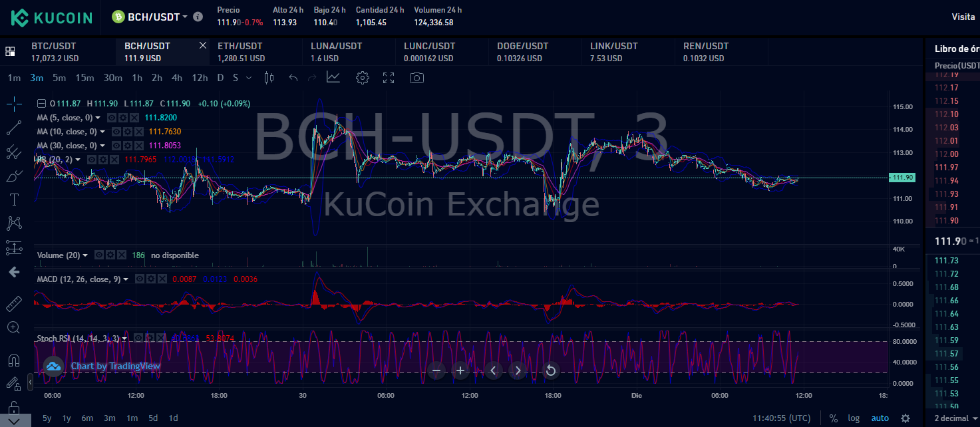Select the zoom-in magnifier tool
The height and width of the screenshot is (427, 980).
(14, 328)
